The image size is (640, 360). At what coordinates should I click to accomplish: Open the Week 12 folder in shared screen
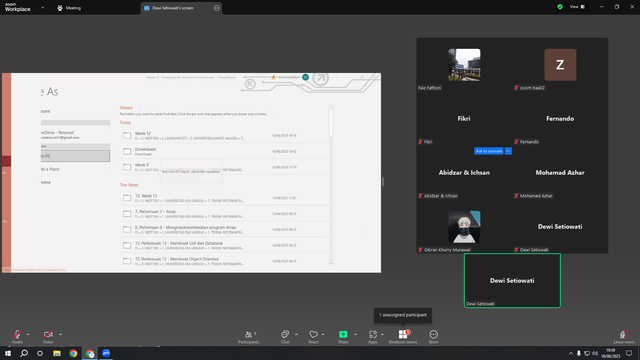224,136
